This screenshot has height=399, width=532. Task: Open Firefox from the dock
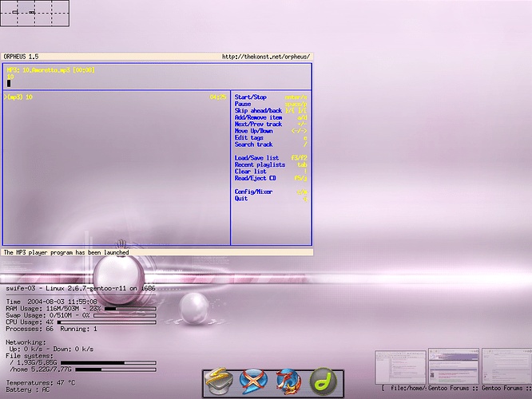(x=288, y=381)
